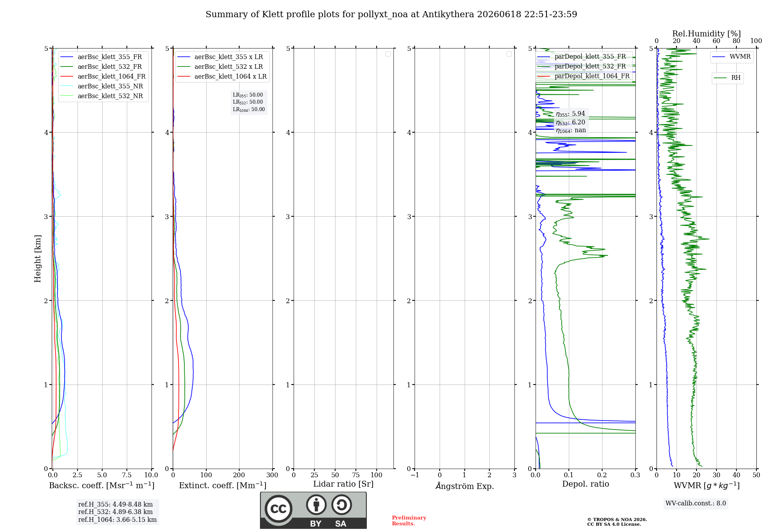
Task: Click the Lidar ratio [Sr] axis label
Action: coord(343,484)
